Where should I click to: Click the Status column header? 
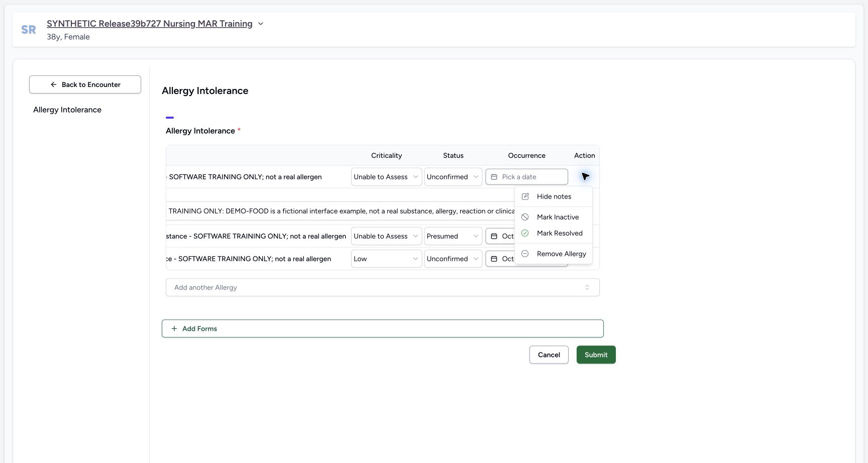[x=453, y=156]
